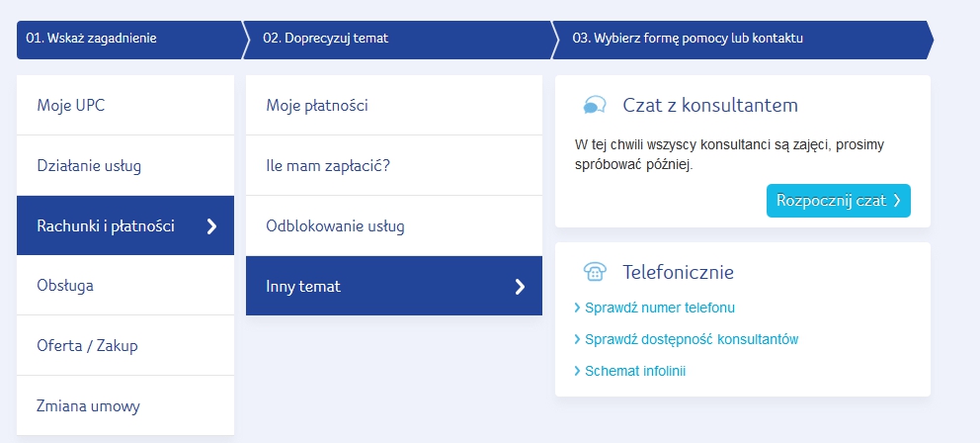The image size is (980, 443).
Task: Open Sprawdź dostępność konsultantów link
Action: (691, 339)
